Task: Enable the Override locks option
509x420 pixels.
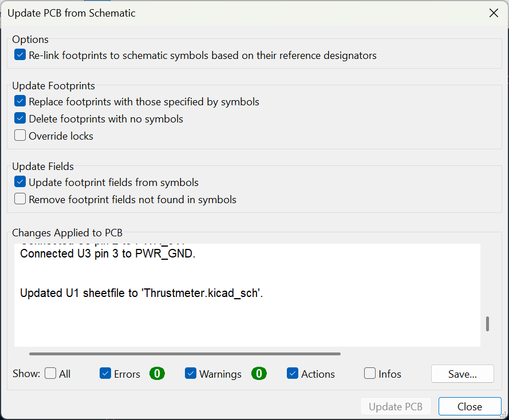Action: pos(20,136)
